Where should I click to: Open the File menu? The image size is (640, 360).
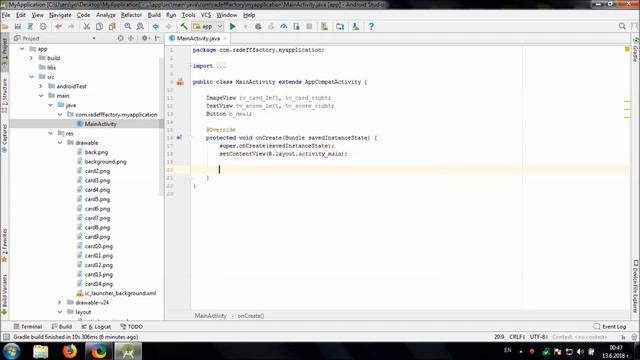(x=6, y=15)
